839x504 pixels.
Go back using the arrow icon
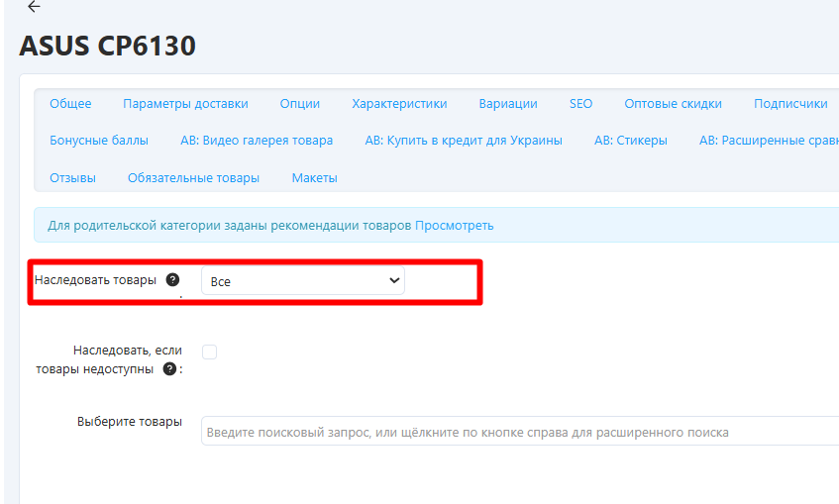[34, 6]
